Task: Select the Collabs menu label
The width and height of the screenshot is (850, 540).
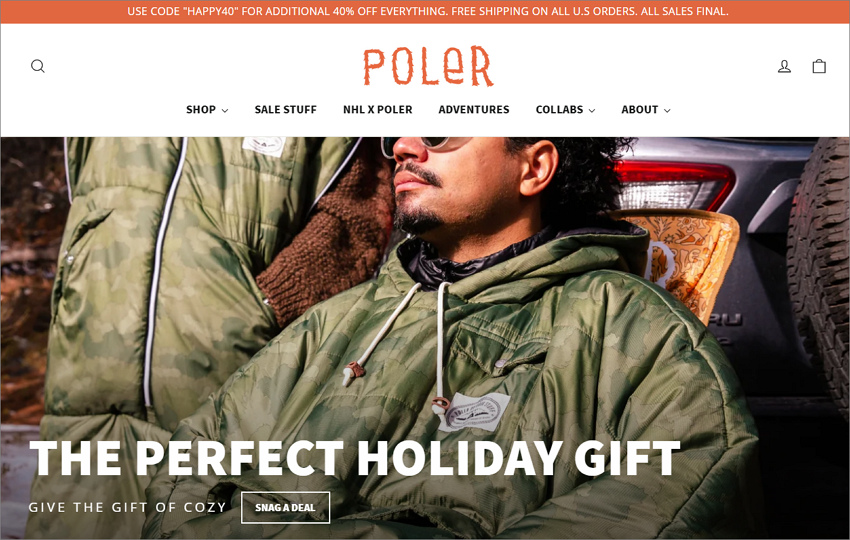Action: pyautogui.click(x=559, y=110)
